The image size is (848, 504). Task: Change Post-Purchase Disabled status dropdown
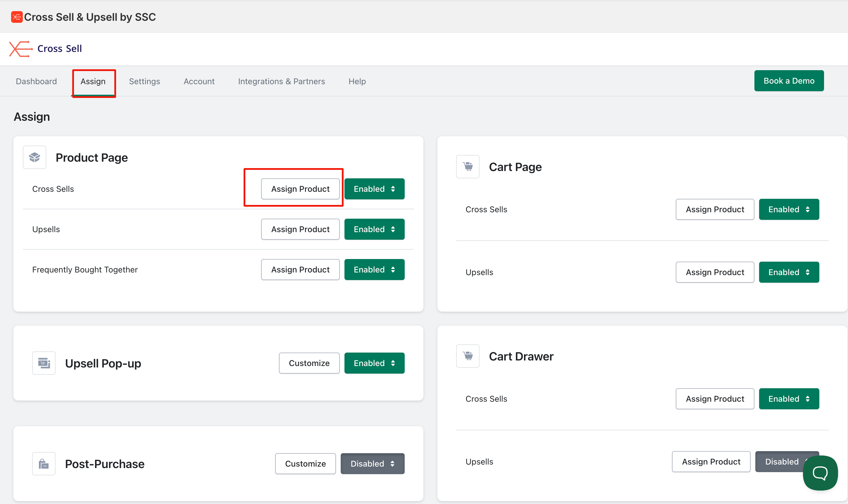coord(372,464)
